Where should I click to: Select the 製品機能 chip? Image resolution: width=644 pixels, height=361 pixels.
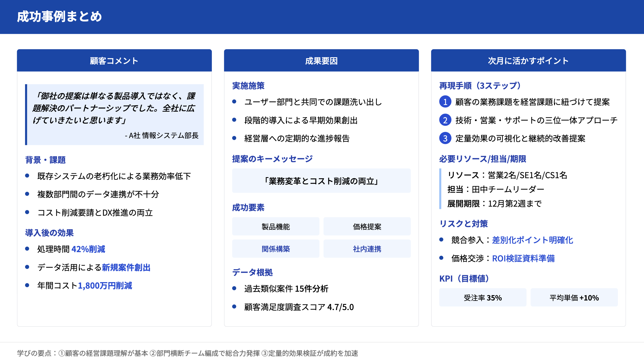click(276, 226)
